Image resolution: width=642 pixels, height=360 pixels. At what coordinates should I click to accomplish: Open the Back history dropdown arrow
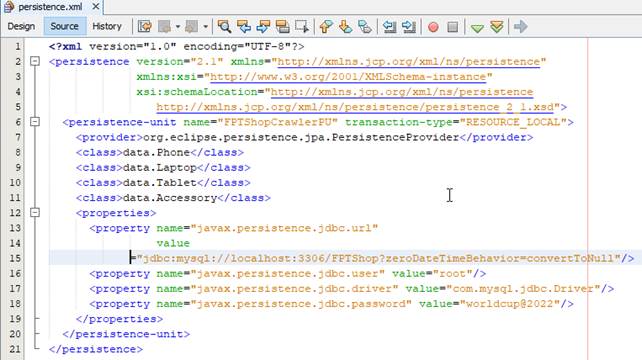click(178, 27)
